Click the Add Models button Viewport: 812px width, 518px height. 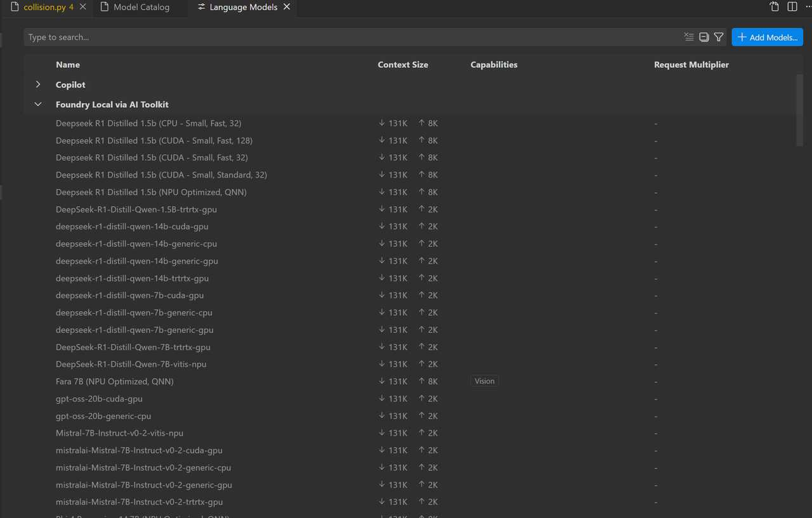(x=767, y=37)
